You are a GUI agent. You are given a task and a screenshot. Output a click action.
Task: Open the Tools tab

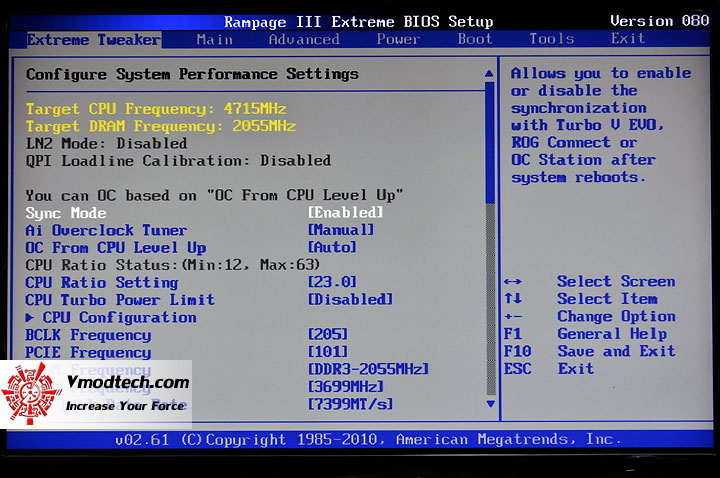pyautogui.click(x=552, y=39)
